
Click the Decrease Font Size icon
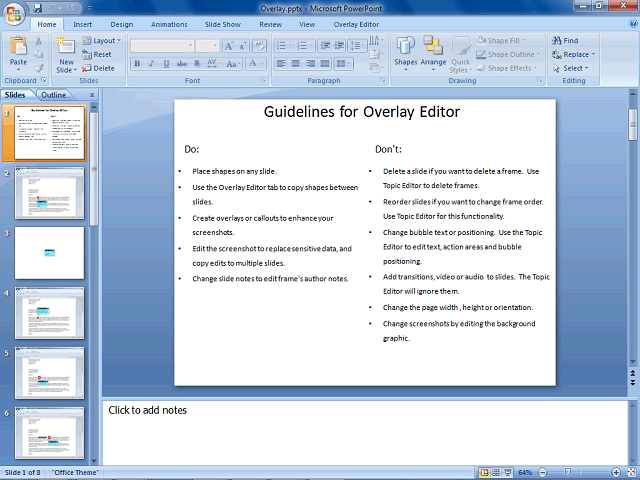pos(242,46)
